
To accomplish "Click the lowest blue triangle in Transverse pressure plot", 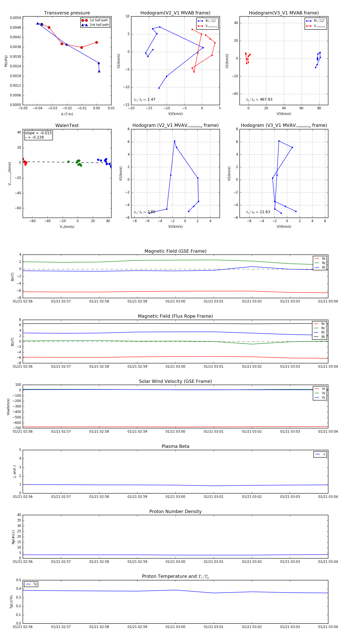I will (99, 71).
